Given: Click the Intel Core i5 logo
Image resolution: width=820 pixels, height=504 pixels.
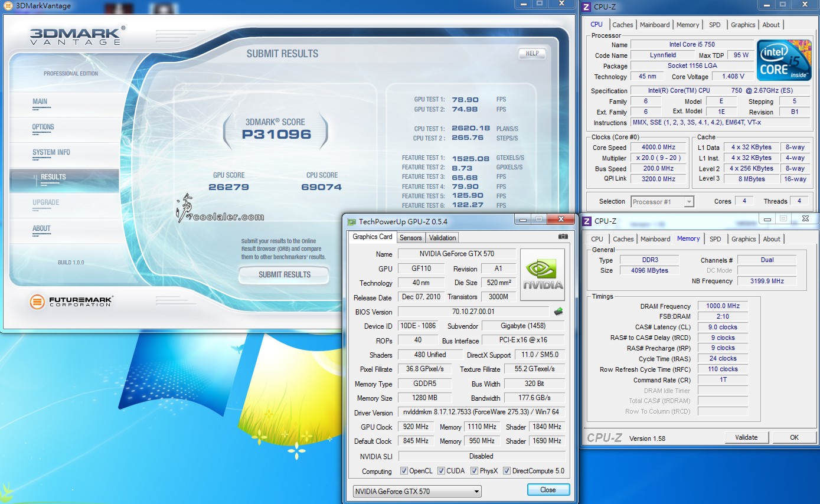Looking at the screenshot, I should [x=784, y=60].
